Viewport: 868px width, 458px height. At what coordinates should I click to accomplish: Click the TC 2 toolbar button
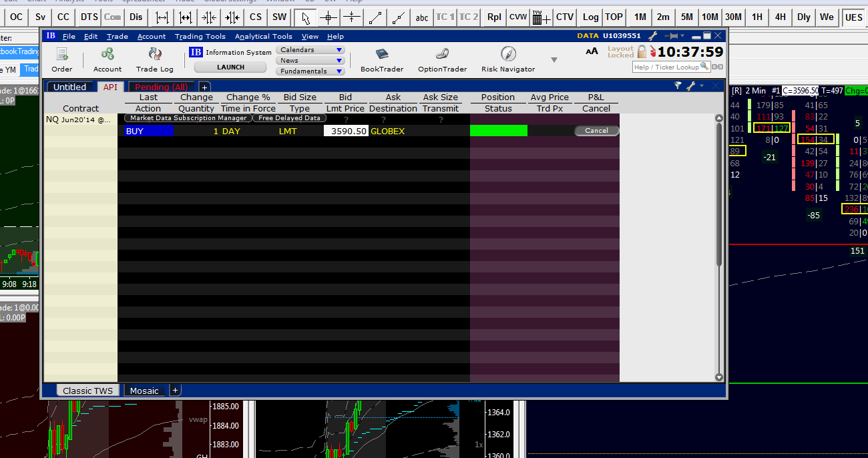pos(469,17)
